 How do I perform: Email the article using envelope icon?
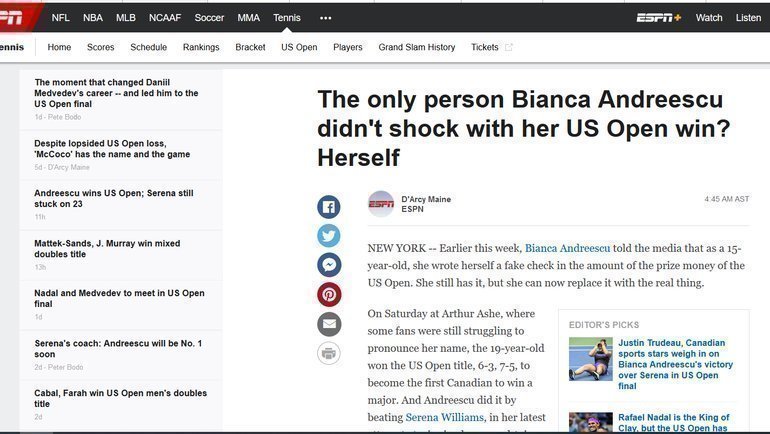(329, 324)
